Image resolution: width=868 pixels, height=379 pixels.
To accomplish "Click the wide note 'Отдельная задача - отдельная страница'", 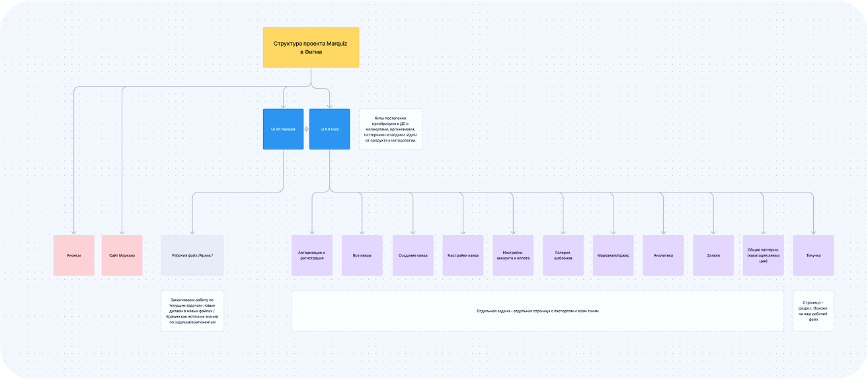I will click(x=537, y=311).
